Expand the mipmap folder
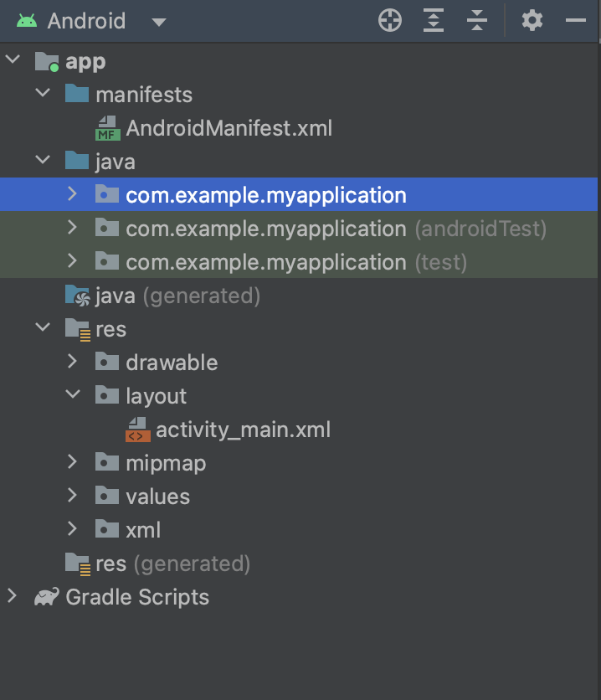 73,462
